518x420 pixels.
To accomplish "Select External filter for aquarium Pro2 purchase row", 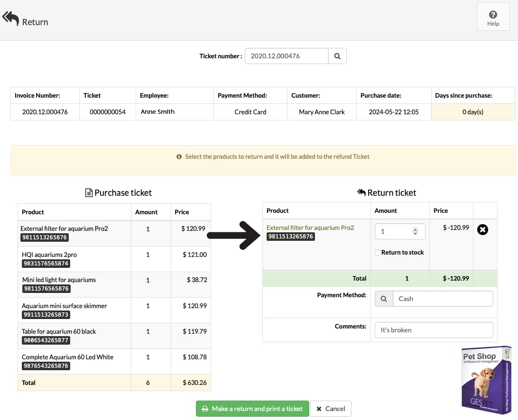I will pyautogui.click(x=114, y=233).
